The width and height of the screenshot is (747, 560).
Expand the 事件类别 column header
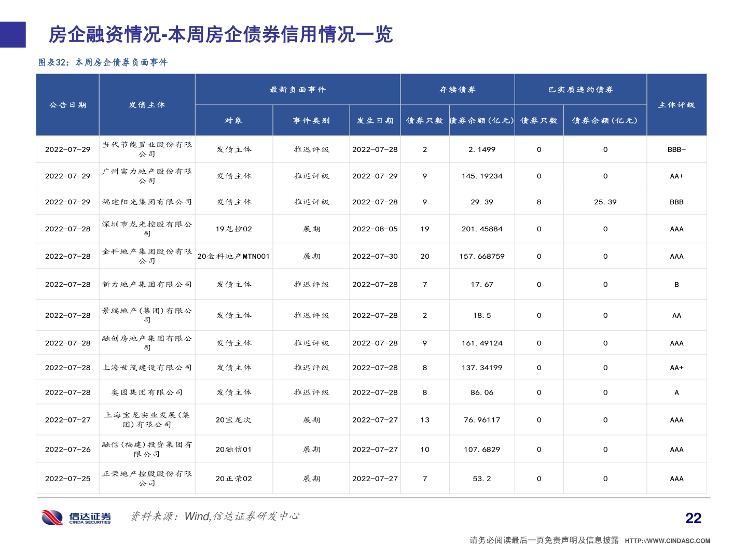click(311, 120)
